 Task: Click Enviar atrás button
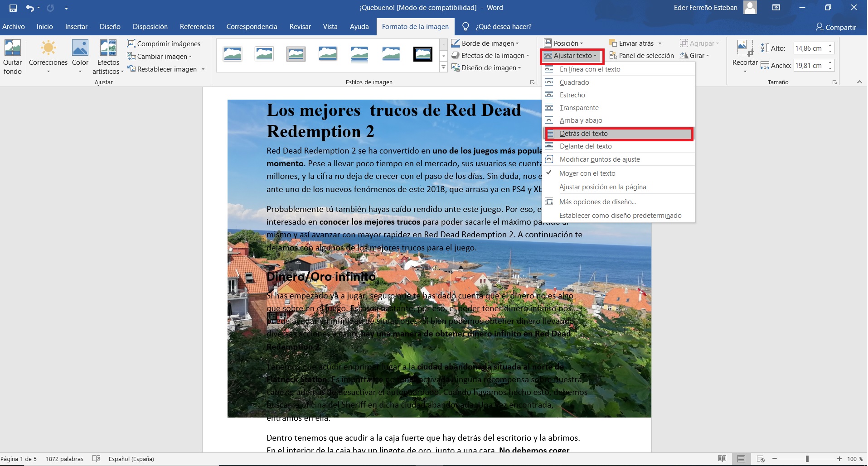pos(631,43)
